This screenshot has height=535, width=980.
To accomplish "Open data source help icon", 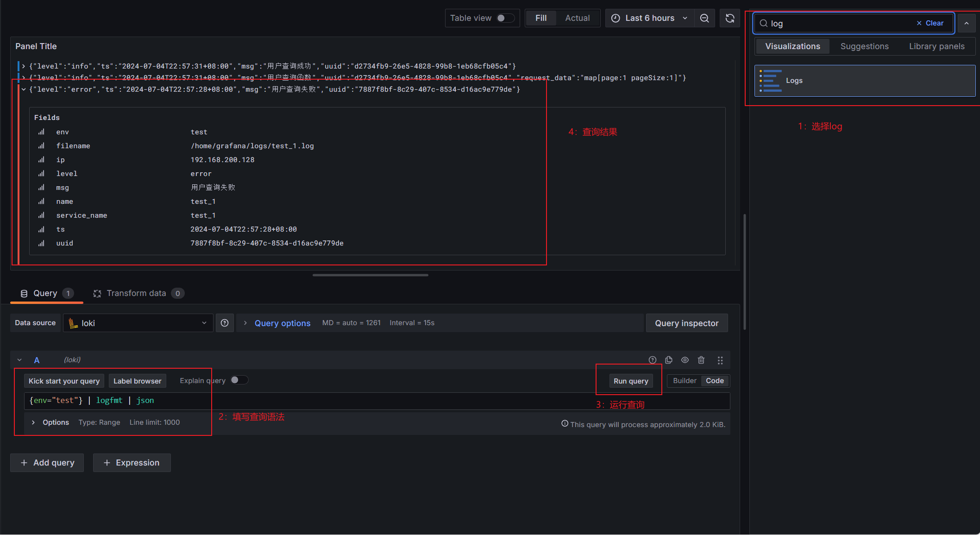I will pos(225,323).
